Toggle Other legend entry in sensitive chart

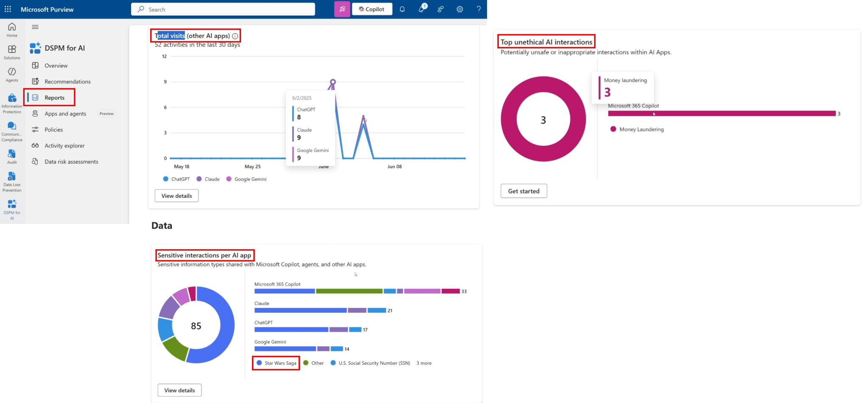tap(314, 363)
